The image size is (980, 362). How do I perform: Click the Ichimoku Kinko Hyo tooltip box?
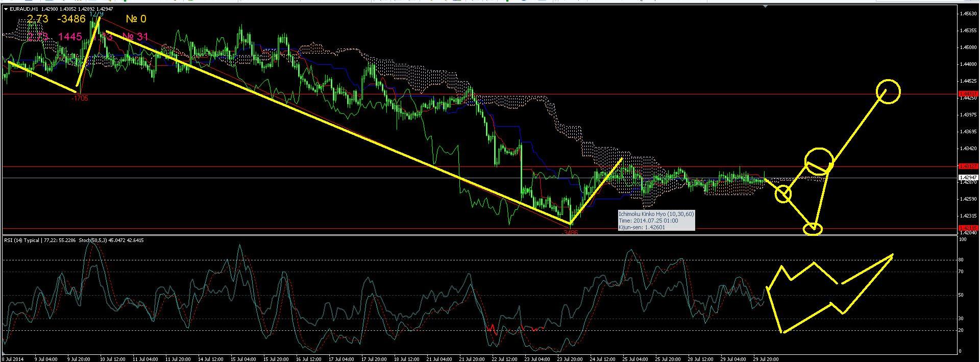pos(656,221)
